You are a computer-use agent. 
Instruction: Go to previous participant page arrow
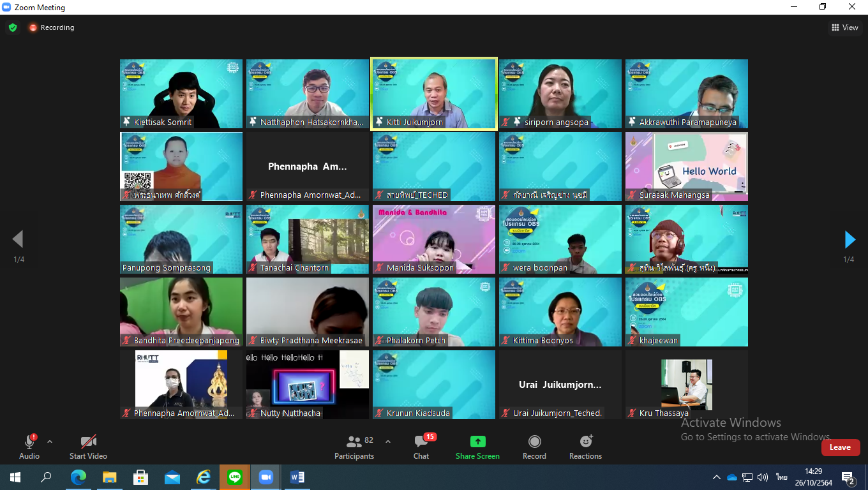coord(18,239)
